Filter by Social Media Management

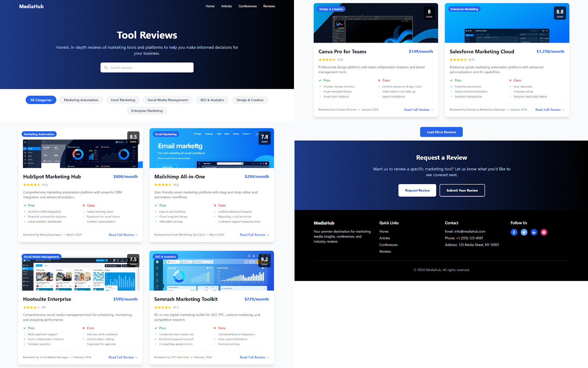(168, 100)
